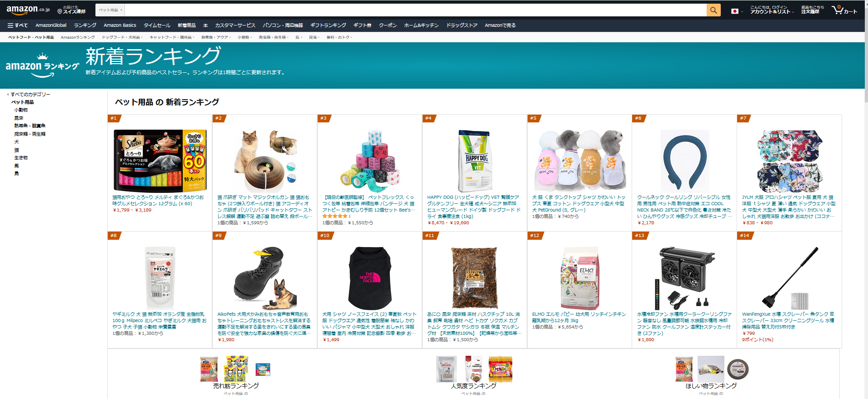
Task: Click the ELMO puppy food product title
Action: point(579,318)
